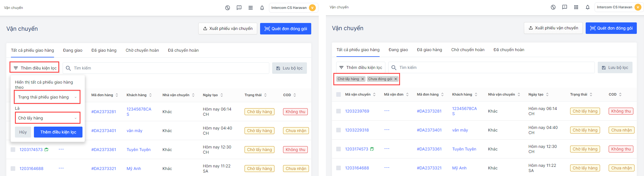Screen dimensions: 644x176
Task: Tick checkbox for 1203164688 in right screenshot
Action: [339, 168]
